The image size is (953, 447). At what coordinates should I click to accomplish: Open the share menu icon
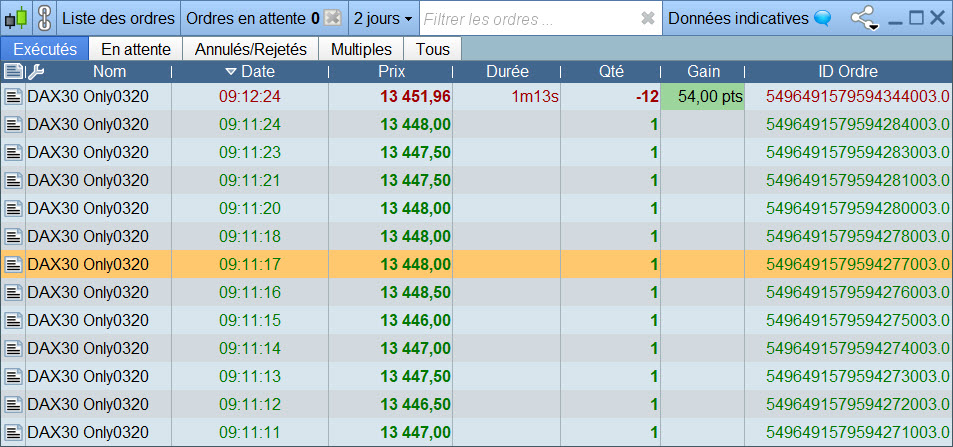coord(864,18)
